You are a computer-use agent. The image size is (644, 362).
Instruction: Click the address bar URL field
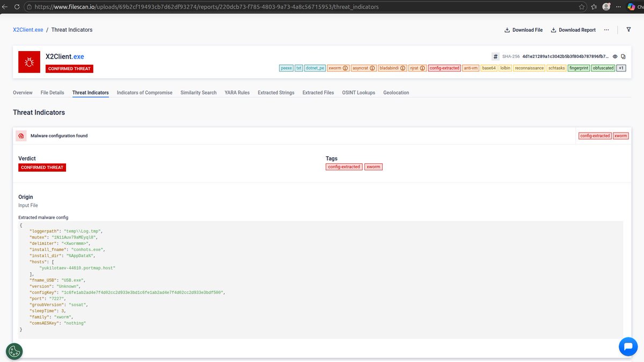coord(306,7)
